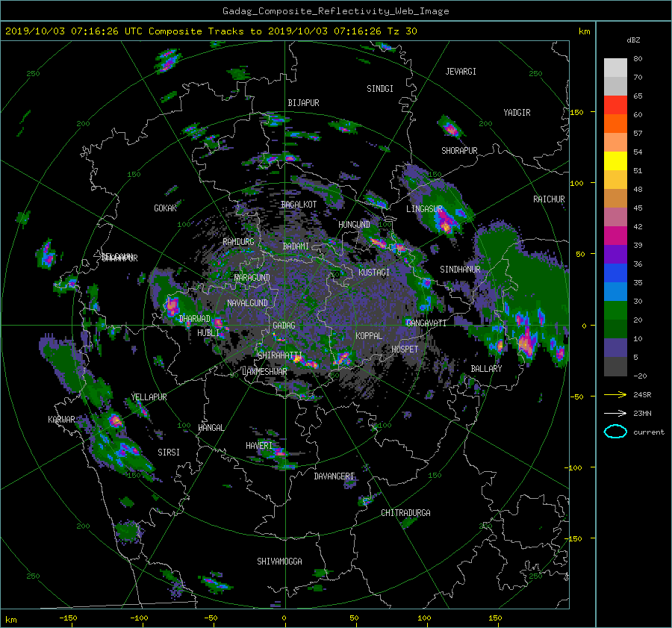Click the HUNGUND city label
This screenshot has height=628, width=672.
354,225
